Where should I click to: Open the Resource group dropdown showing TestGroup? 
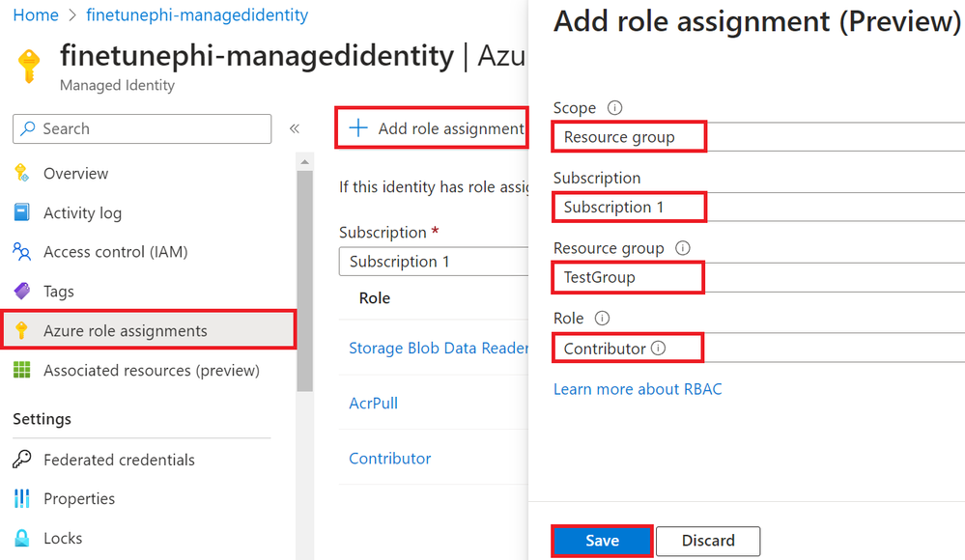tap(758, 277)
